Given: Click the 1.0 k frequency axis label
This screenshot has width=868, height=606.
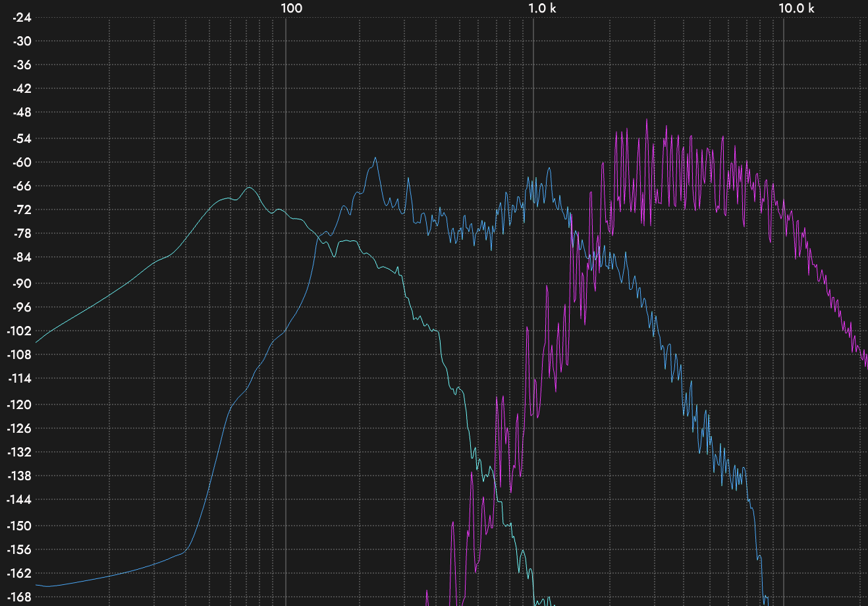Looking at the screenshot, I should (x=542, y=8).
